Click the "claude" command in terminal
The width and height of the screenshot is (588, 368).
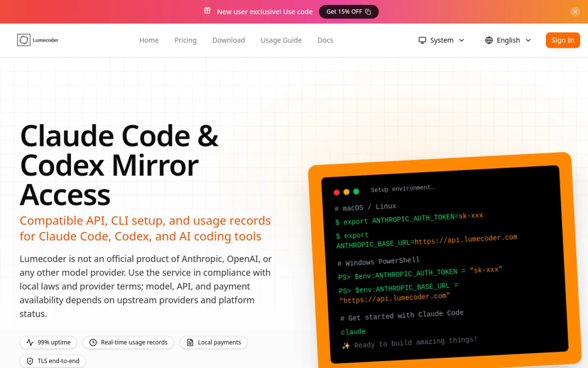coord(353,332)
